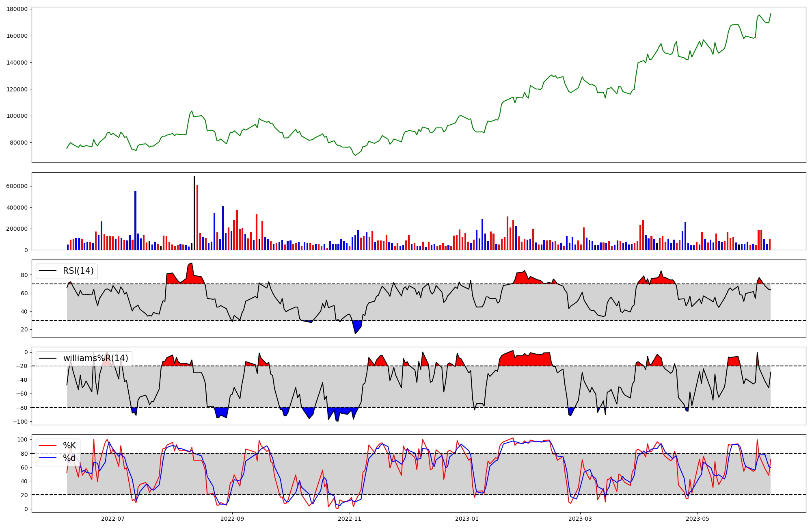The width and height of the screenshot is (812, 528).
Task: Click the 2022-09 x-axis date label
Action: (x=232, y=519)
